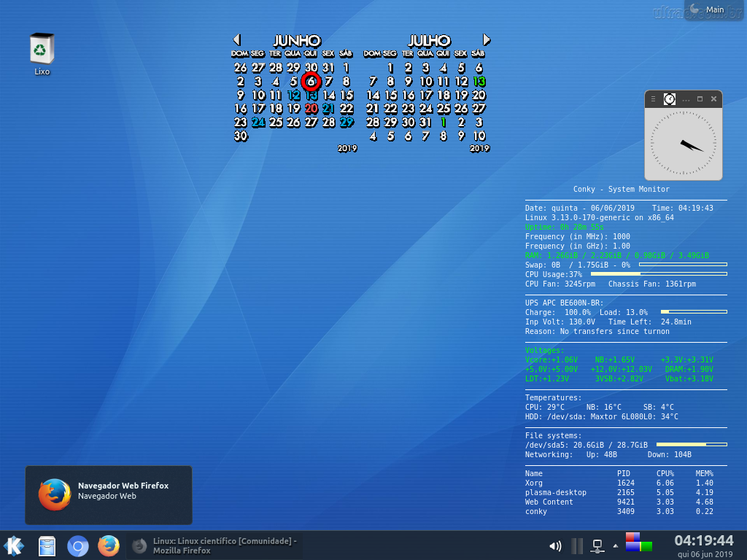Click the Navegador Web Firefox tooltip

point(109,495)
